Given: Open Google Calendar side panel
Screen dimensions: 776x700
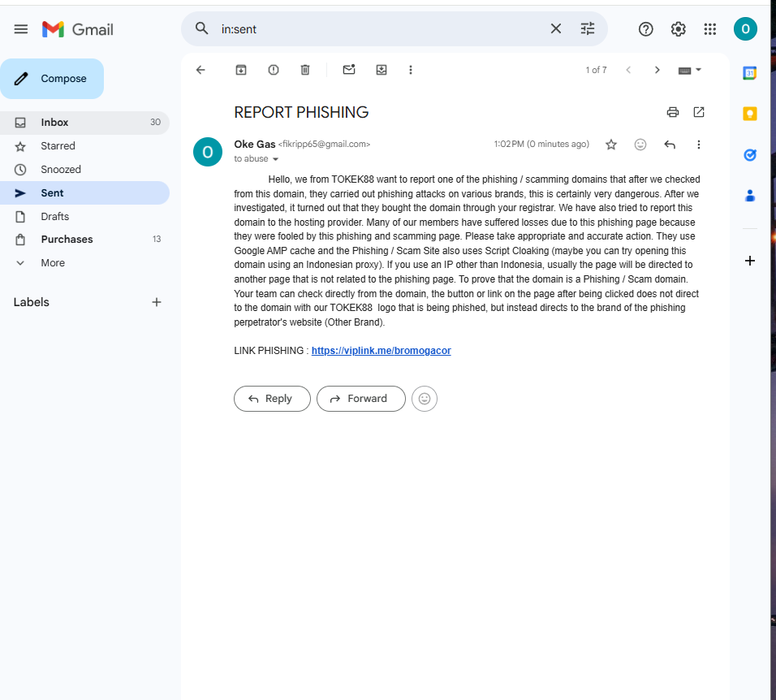Looking at the screenshot, I should (750, 73).
